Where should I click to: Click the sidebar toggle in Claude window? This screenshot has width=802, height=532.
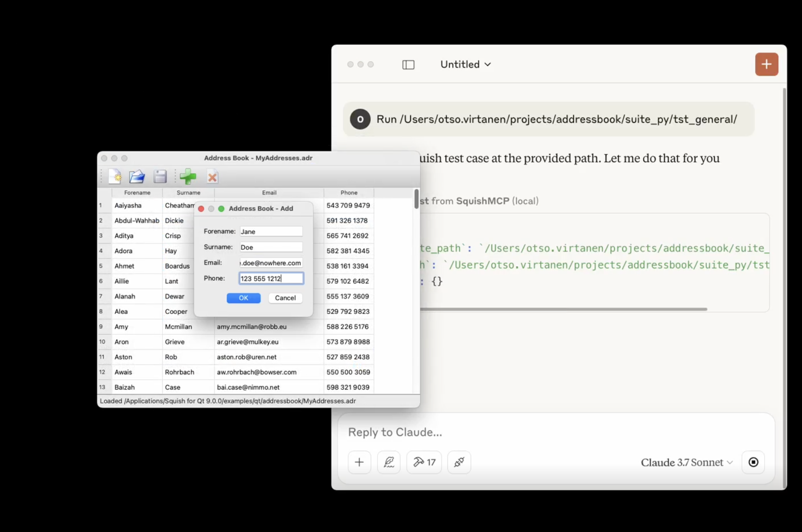pyautogui.click(x=408, y=64)
